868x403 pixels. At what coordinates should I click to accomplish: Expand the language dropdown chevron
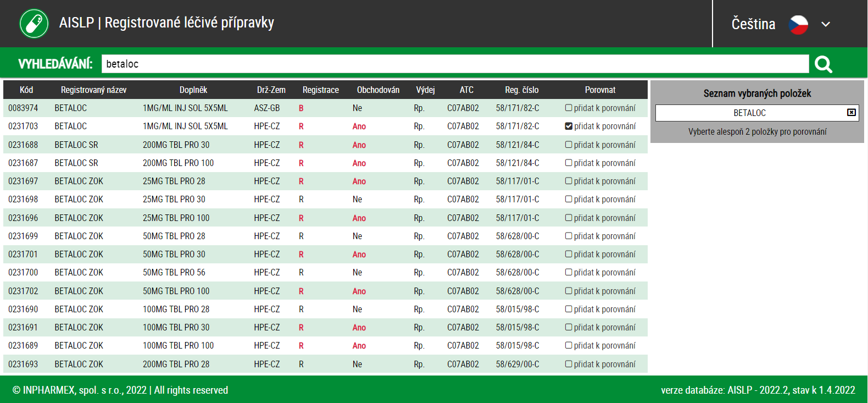click(x=826, y=24)
